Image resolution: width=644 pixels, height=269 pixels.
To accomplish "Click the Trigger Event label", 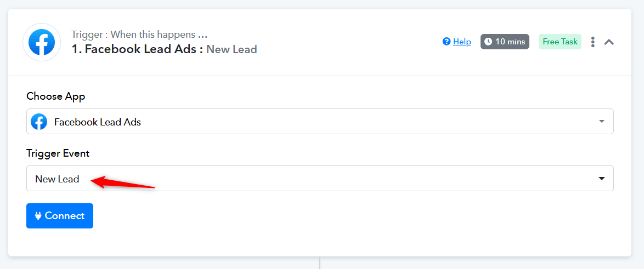I will [x=58, y=153].
